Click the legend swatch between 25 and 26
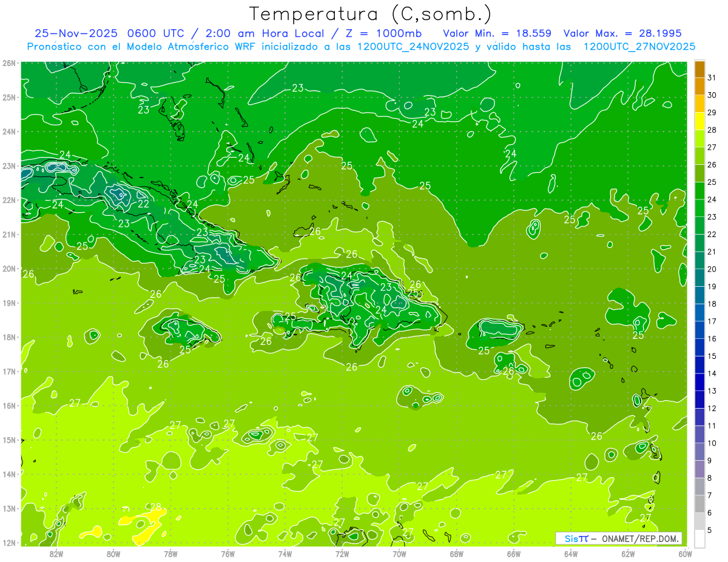The width and height of the screenshot is (728, 562). [x=699, y=173]
